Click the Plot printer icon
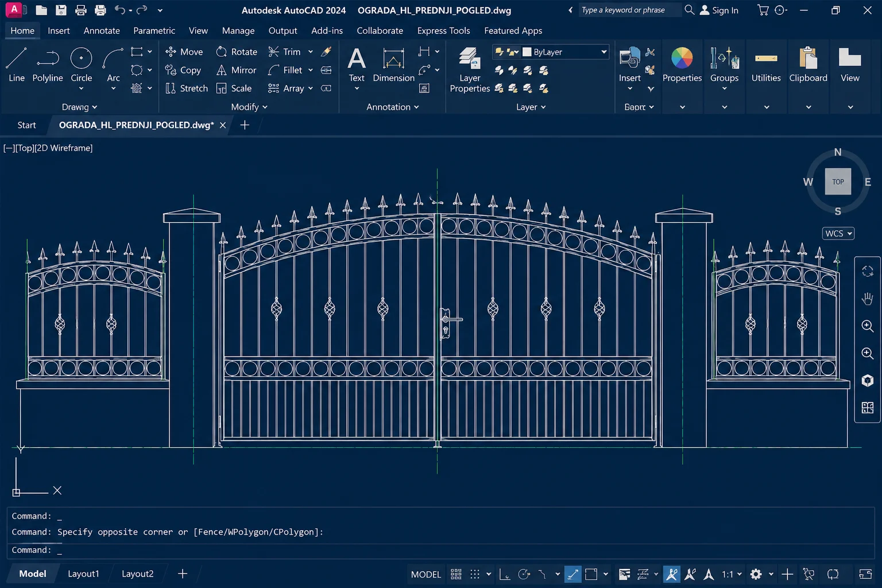 pos(100,10)
